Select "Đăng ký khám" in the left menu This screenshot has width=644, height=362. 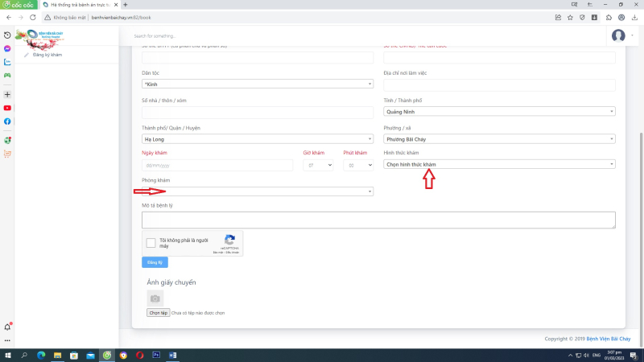point(47,55)
